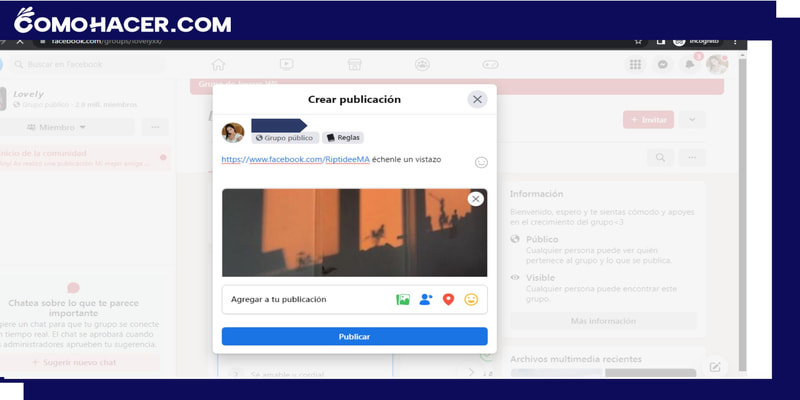Open the notifications bell icon
This screenshot has height=400, width=800.
pyautogui.click(x=689, y=64)
